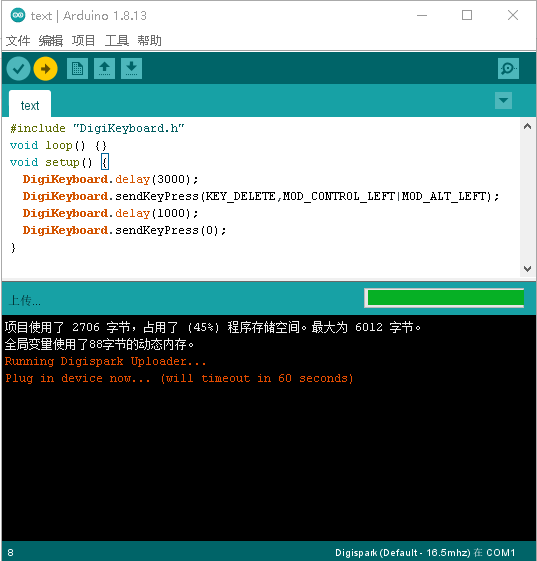Click the editor scrollbar up arrow

click(x=527, y=126)
